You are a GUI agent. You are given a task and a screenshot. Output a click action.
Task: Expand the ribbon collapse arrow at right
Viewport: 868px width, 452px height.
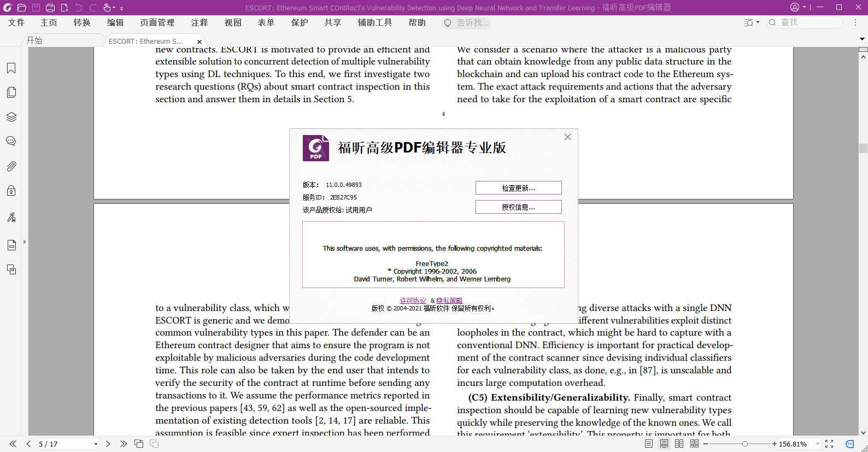click(x=862, y=39)
